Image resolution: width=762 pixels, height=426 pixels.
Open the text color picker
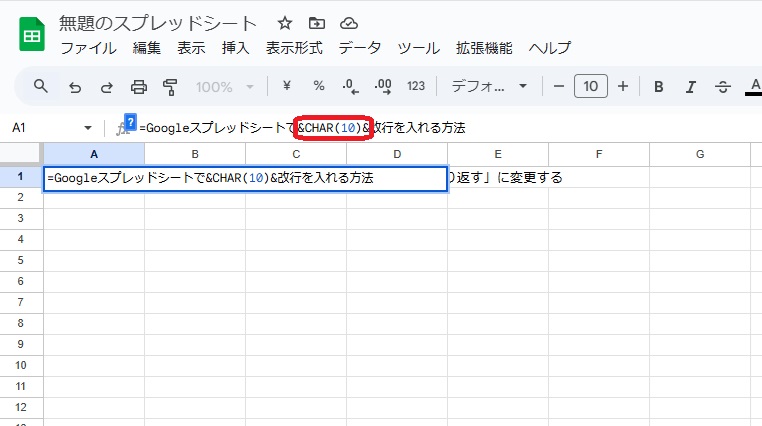pyautogui.click(x=754, y=87)
